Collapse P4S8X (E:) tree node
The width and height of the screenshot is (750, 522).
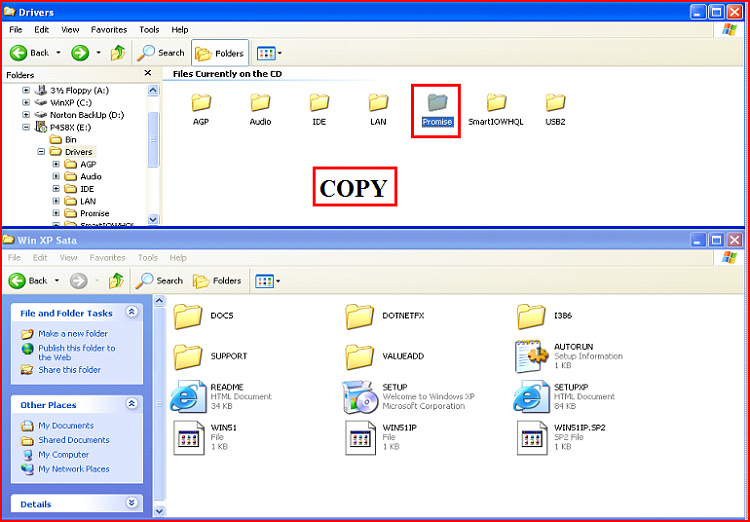(x=26, y=127)
